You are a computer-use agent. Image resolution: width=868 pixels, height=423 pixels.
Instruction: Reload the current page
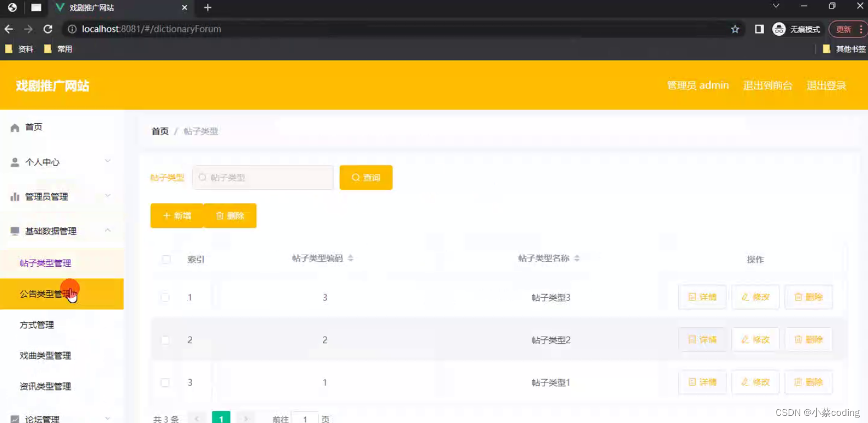(48, 29)
